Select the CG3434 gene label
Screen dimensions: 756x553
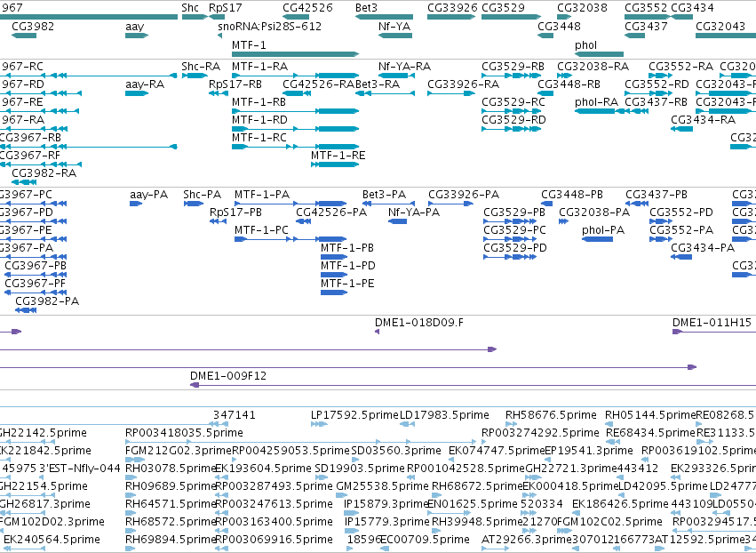tap(692, 8)
